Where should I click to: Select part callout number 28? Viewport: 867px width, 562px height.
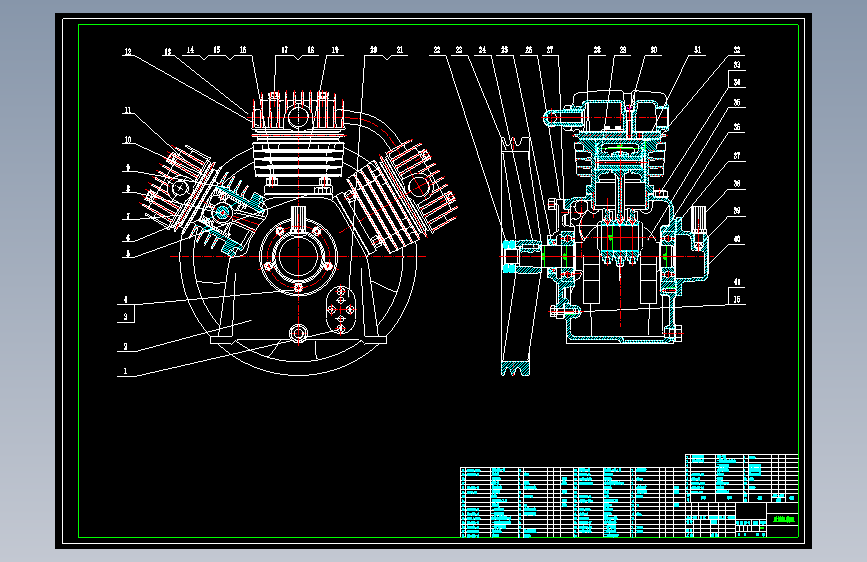point(597,50)
